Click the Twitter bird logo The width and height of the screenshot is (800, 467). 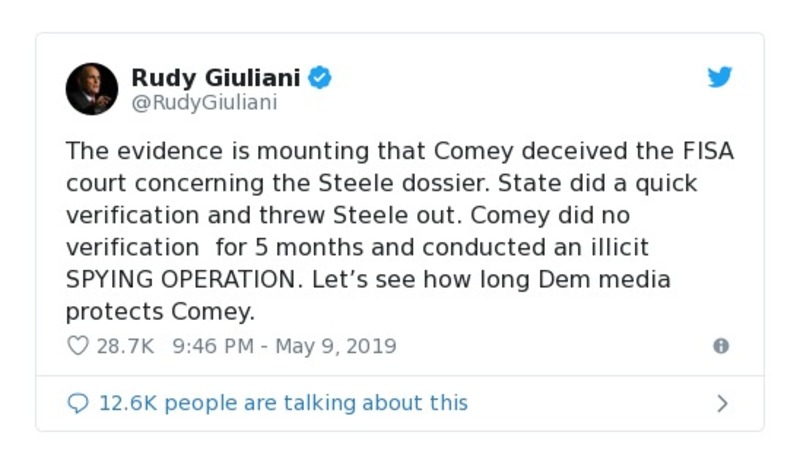[x=720, y=78]
